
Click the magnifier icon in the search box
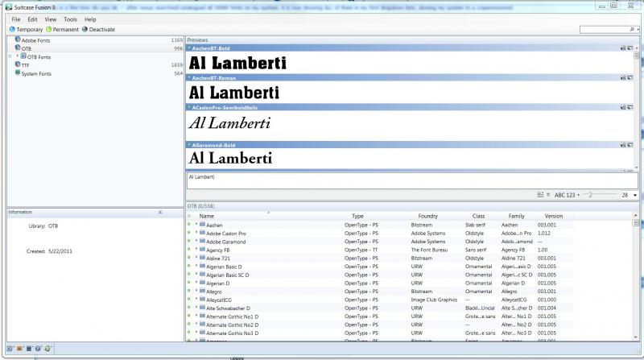click(632, 29)
